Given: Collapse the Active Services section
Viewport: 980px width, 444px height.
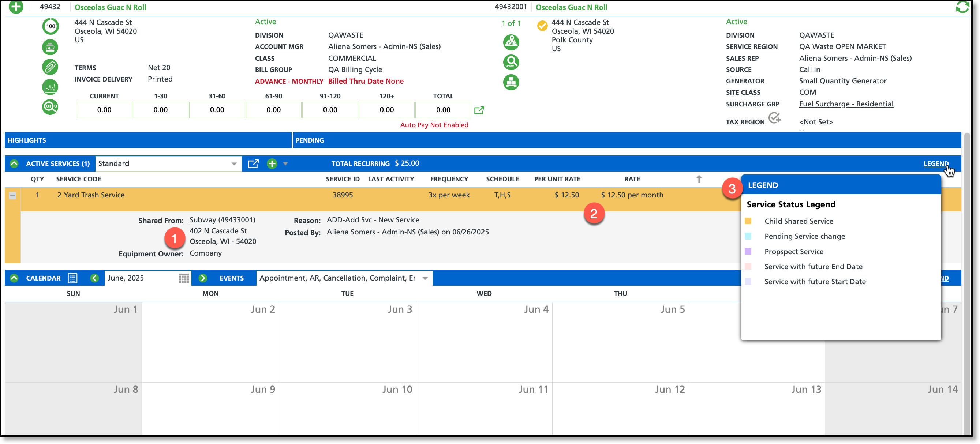Looking at the screenshot, I should coord(14,164).
